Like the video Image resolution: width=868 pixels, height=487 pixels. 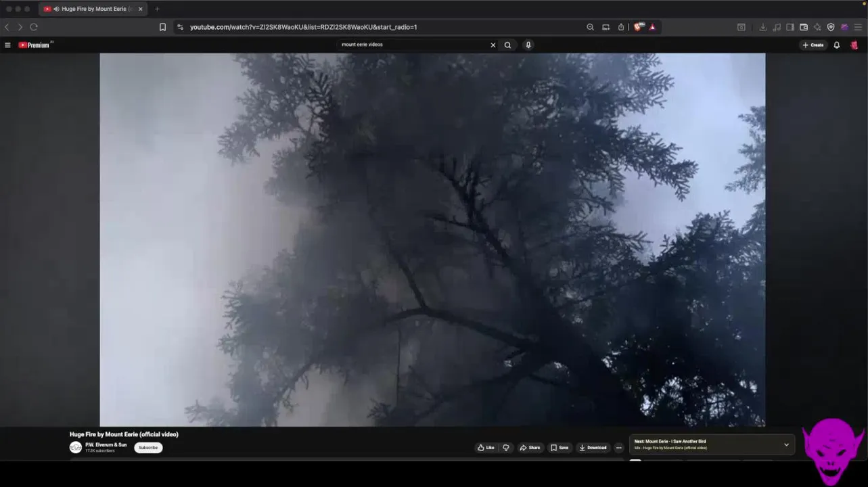coord(486,448)
